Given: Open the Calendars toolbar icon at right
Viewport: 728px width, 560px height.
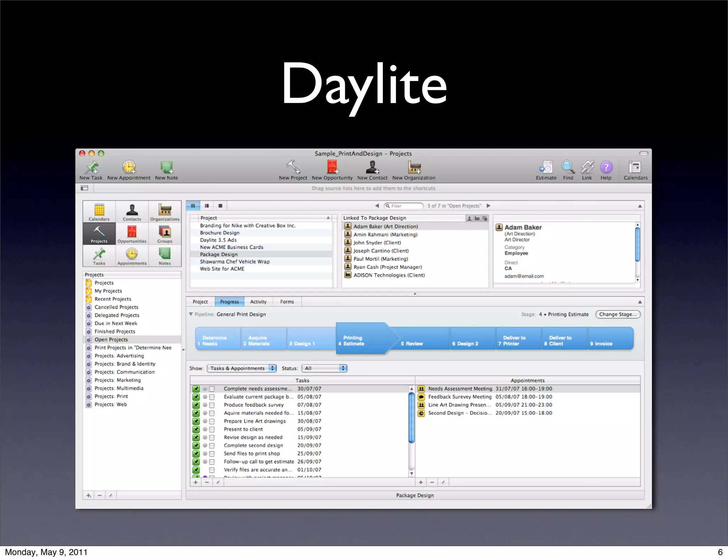Looking at the screenshot, I should (x=635, y=170).
